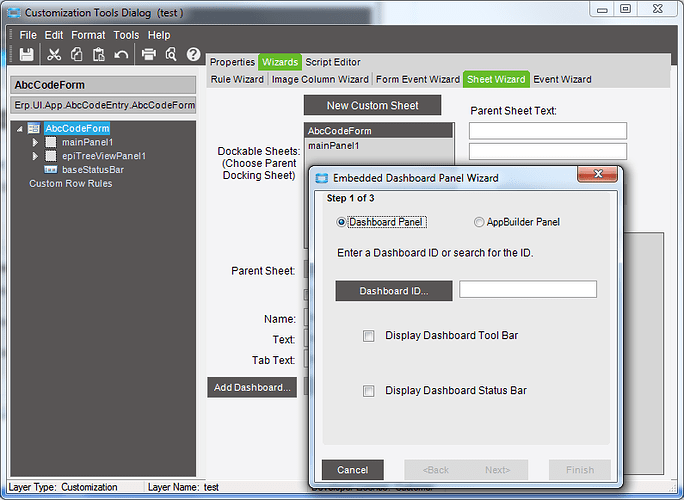Viewport: 684px width, 500px height.
Task: Click the New Custom Sheet button
Action: click(373, 105)
